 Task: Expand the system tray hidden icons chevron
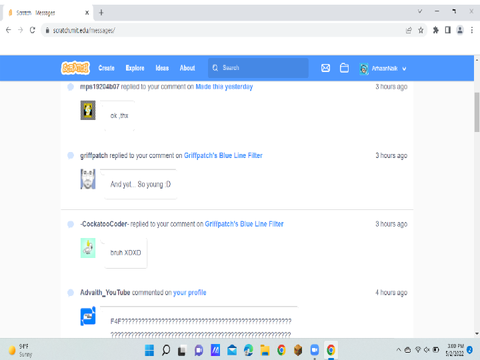click(x=398, y=350)
